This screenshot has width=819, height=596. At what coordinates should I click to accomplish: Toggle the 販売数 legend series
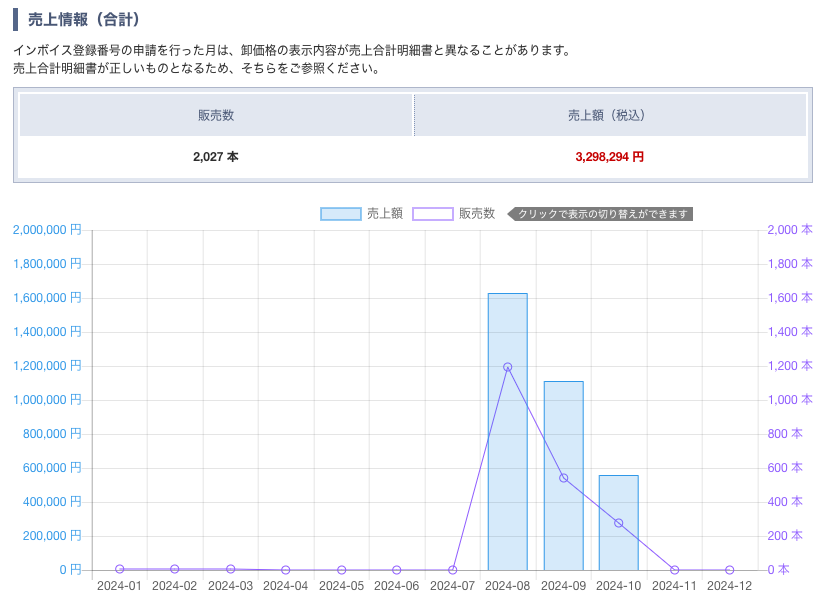[x=453, y=214]
